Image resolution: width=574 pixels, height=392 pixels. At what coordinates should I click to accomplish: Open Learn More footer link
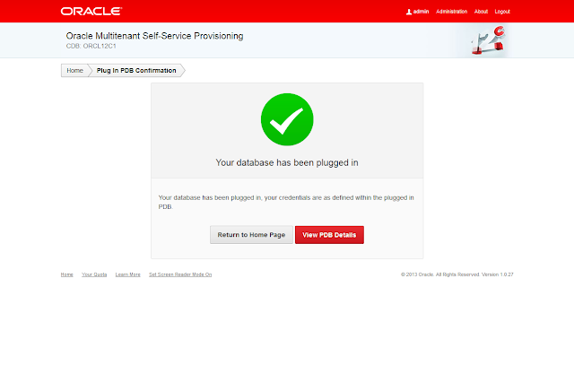click(x=127, y=274)
